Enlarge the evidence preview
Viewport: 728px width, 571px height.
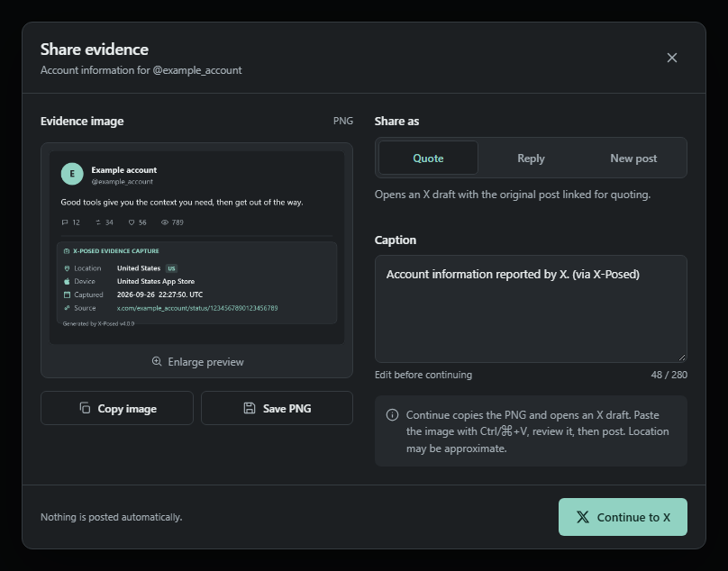coord(197,362)
